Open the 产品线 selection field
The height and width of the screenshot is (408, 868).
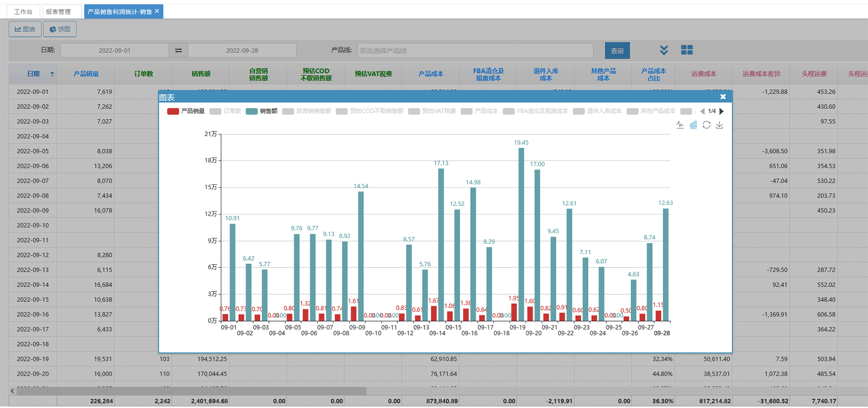(475, 50)
